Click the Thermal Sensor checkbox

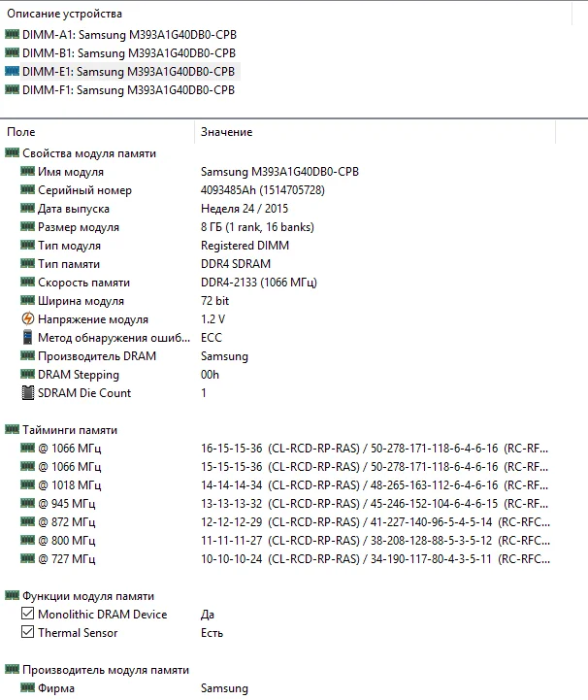tap(28, 632)
